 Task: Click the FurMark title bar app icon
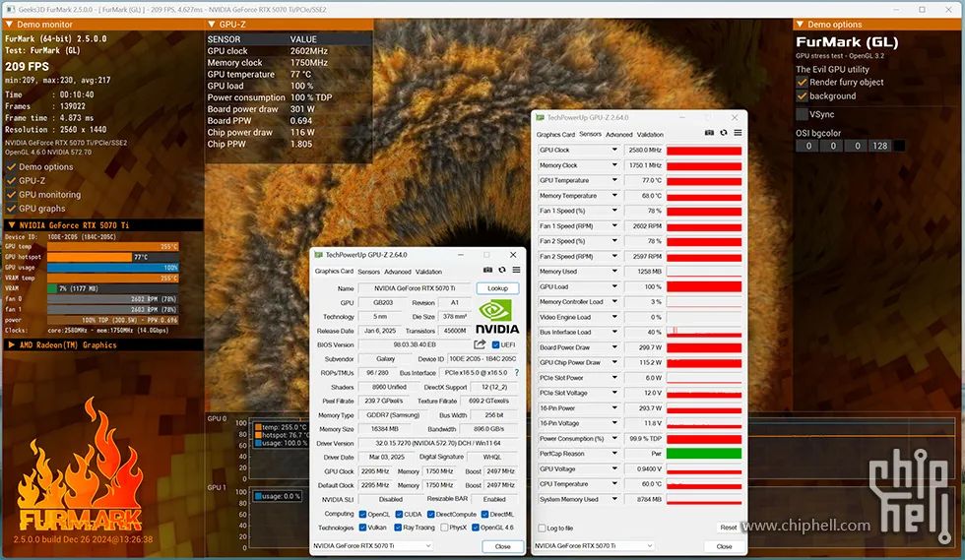(x=11, y=10)
